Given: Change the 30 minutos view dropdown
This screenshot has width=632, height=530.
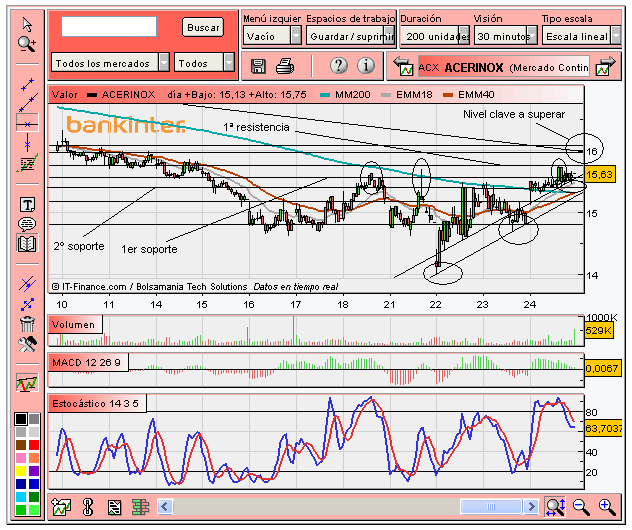Looking at the screenshot, I should [x=505, y=36].
